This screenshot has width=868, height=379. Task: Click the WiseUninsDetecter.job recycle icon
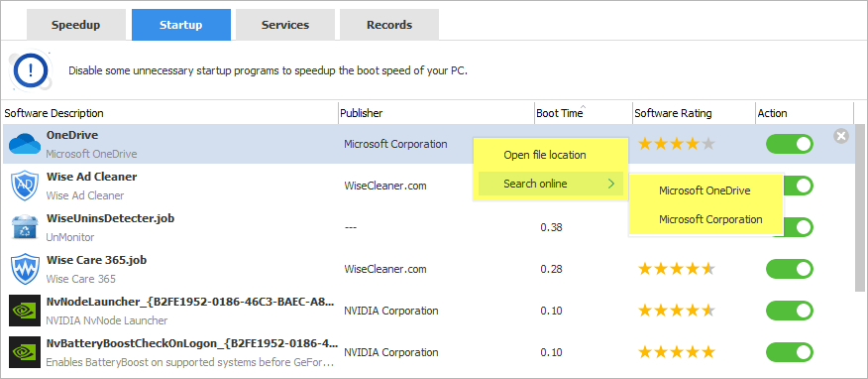click(x=25, y=227)
